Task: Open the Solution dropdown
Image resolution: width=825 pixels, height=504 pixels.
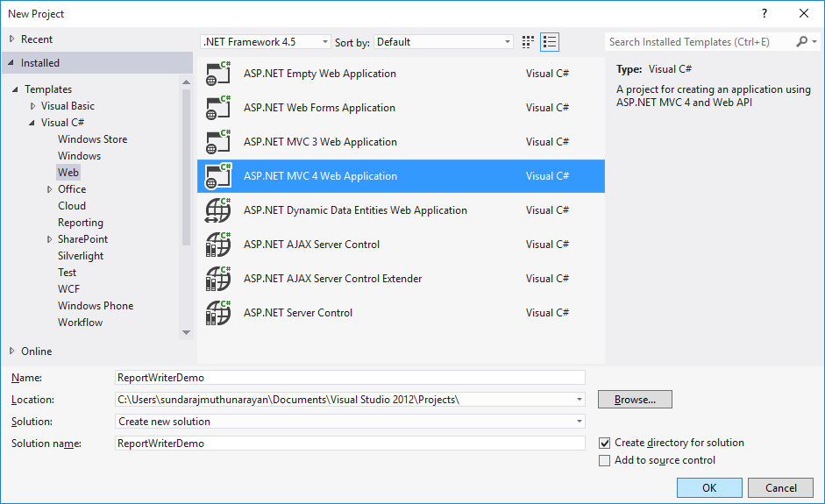Action: 350,422
